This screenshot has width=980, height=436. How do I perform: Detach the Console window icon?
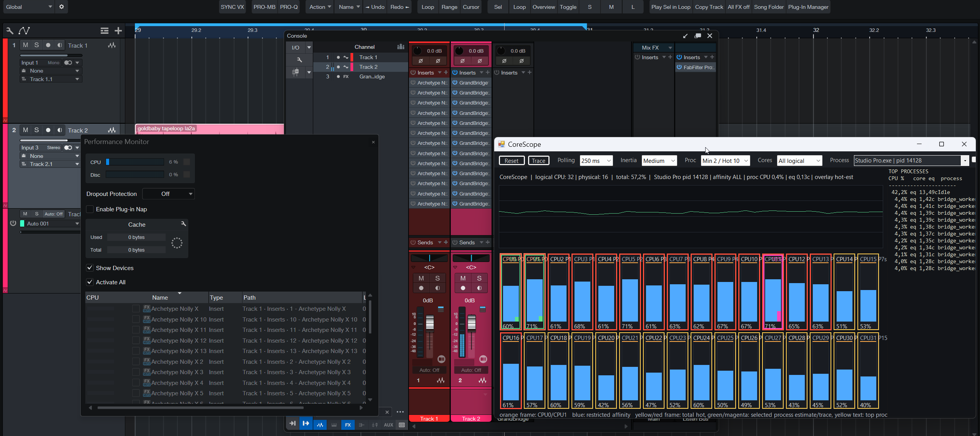[698, 36]
